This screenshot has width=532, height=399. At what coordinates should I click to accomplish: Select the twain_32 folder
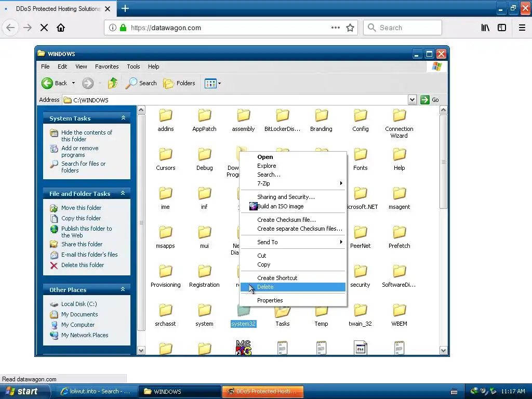(361, 315)
